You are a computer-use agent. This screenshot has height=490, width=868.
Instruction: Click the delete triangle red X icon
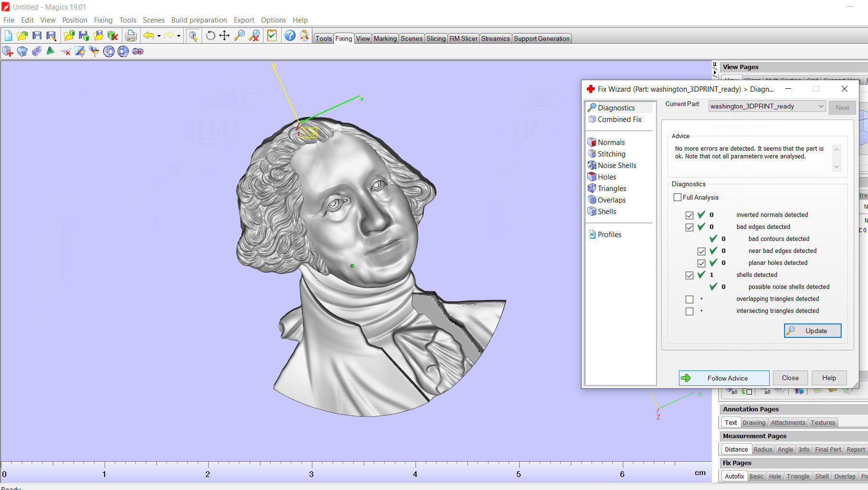point(66,51)
